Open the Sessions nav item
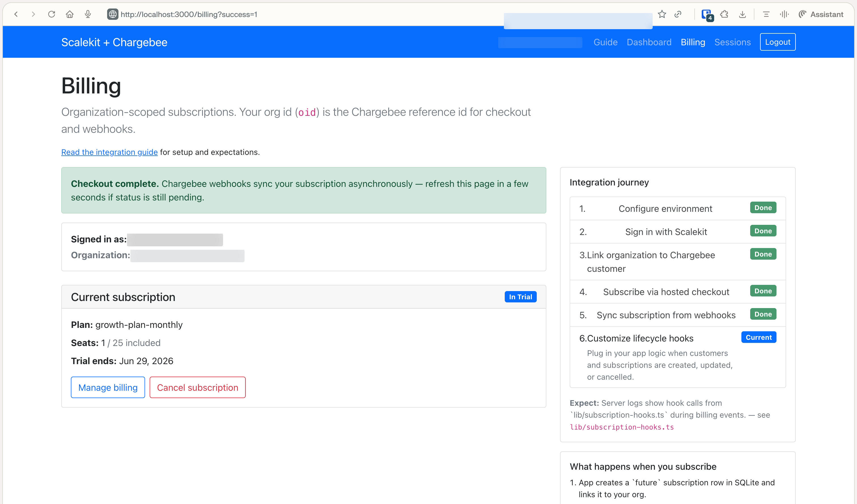Screen dimensions: 857x504 click(733, 42)
